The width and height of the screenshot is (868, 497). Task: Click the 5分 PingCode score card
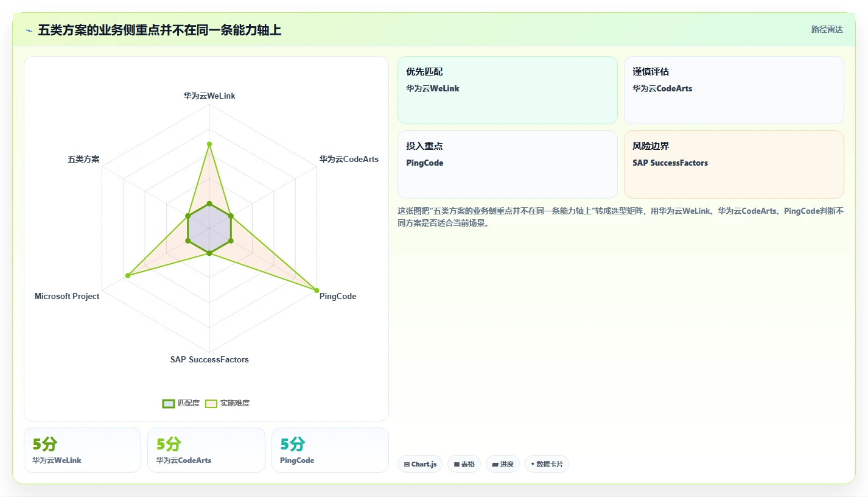(330, 450)
